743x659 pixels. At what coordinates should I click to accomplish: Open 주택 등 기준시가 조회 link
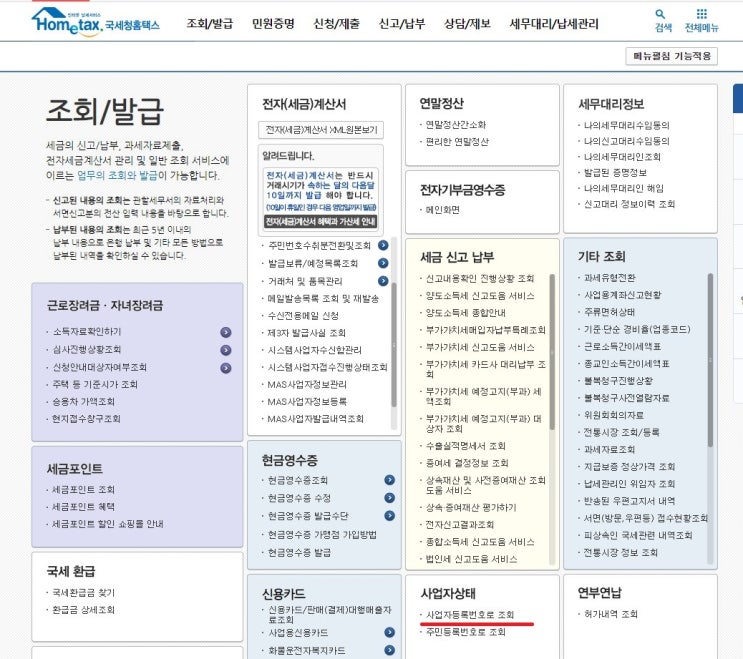click(x=95, y=384)
